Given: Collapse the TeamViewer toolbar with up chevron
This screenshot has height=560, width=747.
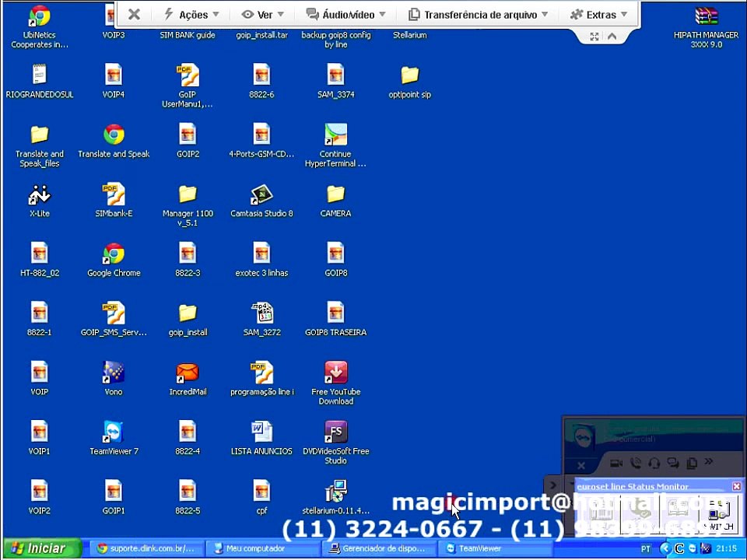Looking at the screenshot, I should coord(612,37).
